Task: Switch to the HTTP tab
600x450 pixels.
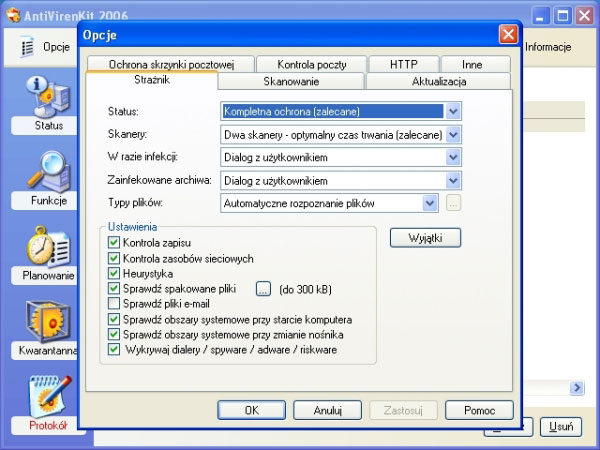Action: tap(404, 64)
